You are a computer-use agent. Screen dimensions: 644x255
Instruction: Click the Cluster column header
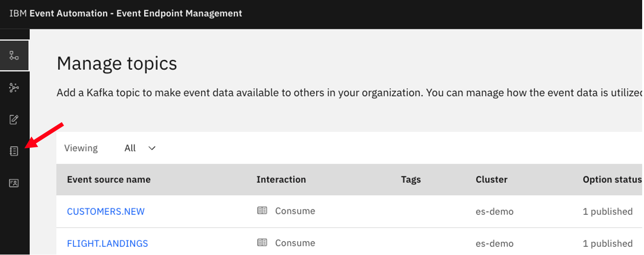click(492, 180)
